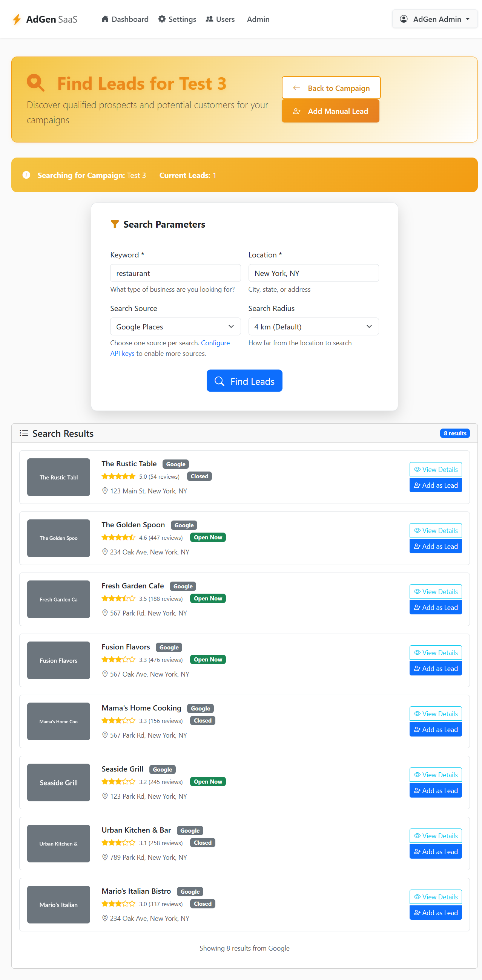Click into the Keyword input field
The width and height of the screenshot is (482, 980).
pyautogui.click(x=175, y=273)
